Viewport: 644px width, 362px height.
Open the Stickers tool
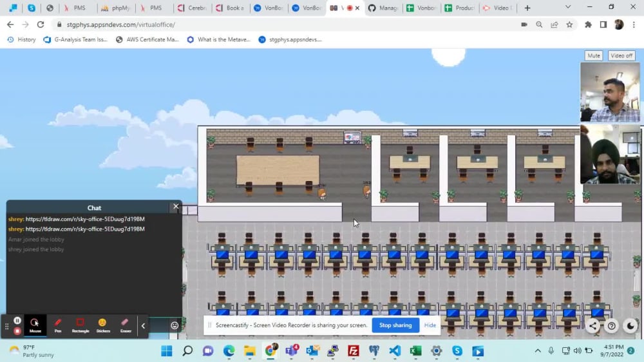click(102, 325)
